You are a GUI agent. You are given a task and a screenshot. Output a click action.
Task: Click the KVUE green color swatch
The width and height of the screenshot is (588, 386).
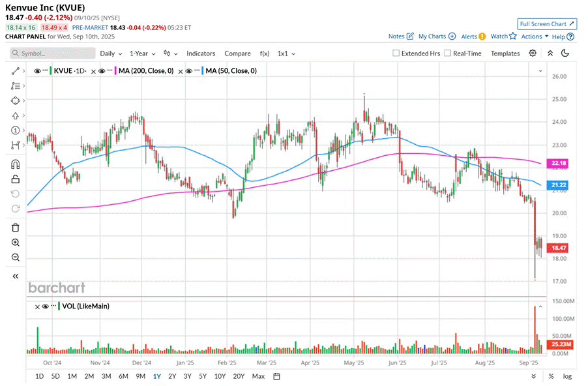coord(51,71)
